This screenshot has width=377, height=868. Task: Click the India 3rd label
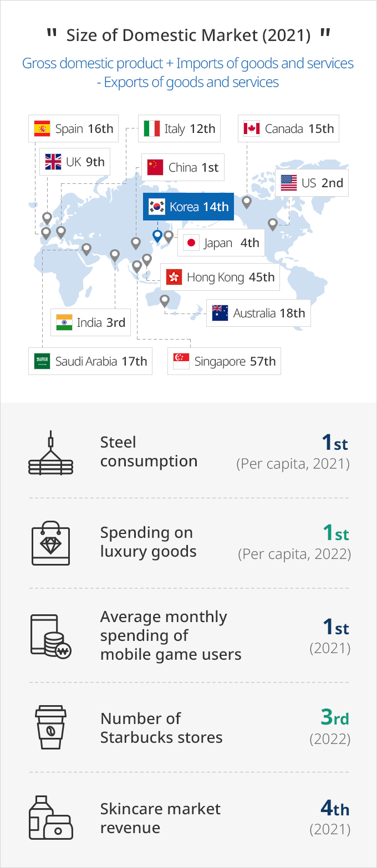90,322
